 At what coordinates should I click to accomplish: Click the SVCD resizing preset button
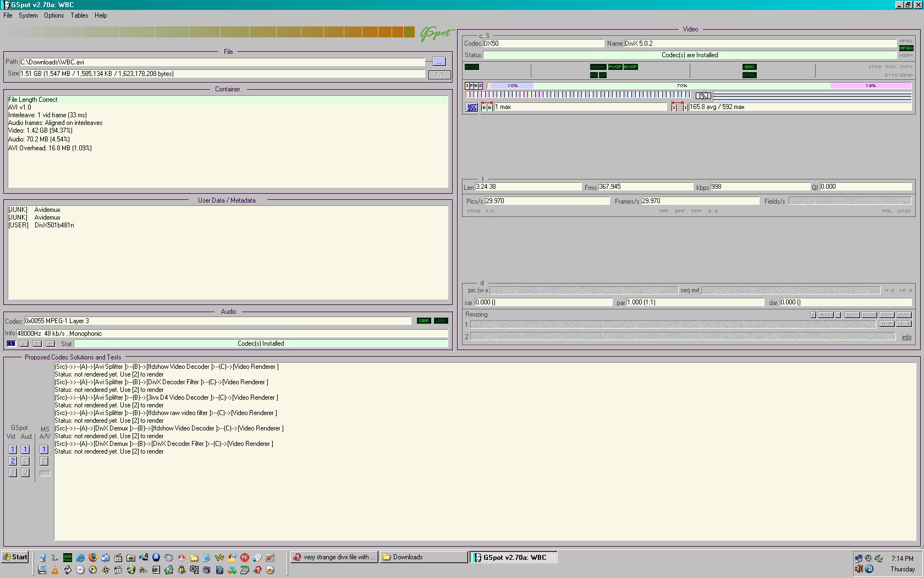(x=870, y=315)
